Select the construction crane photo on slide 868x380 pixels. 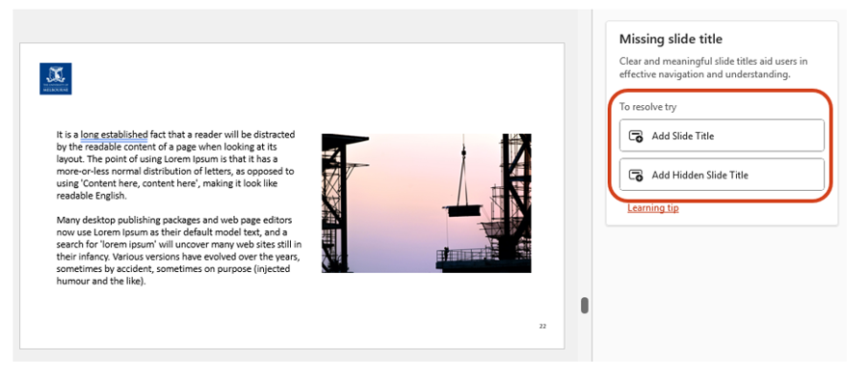click(x=426, y=203)
